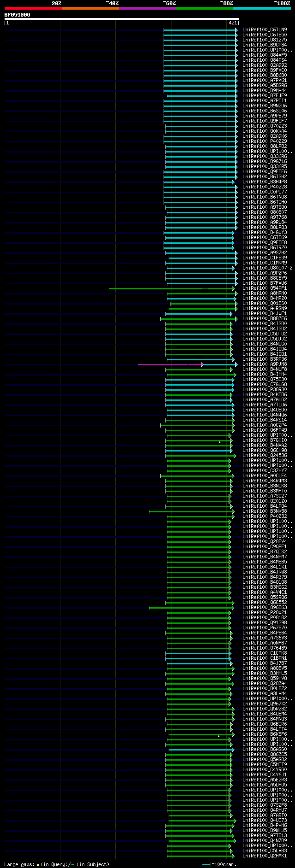Select the UniRef100_A9T5Q0 hit label

coord(265,207)
